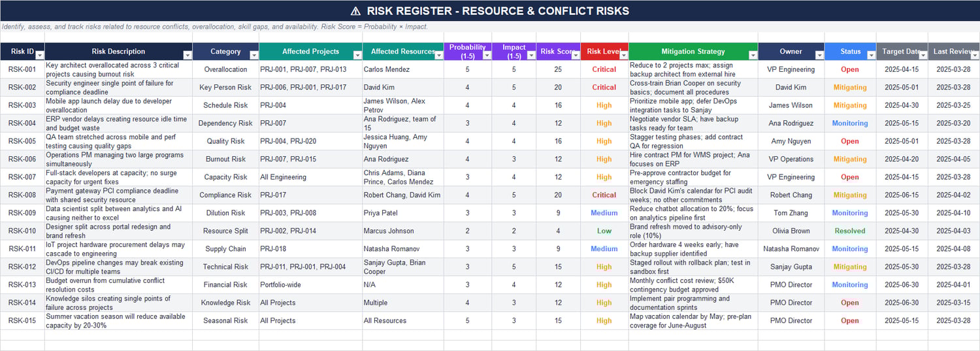Screen dimensions: 980x351
Task: Select the 'Dependency Risk' category cell
Action: (x=225, y=124)
